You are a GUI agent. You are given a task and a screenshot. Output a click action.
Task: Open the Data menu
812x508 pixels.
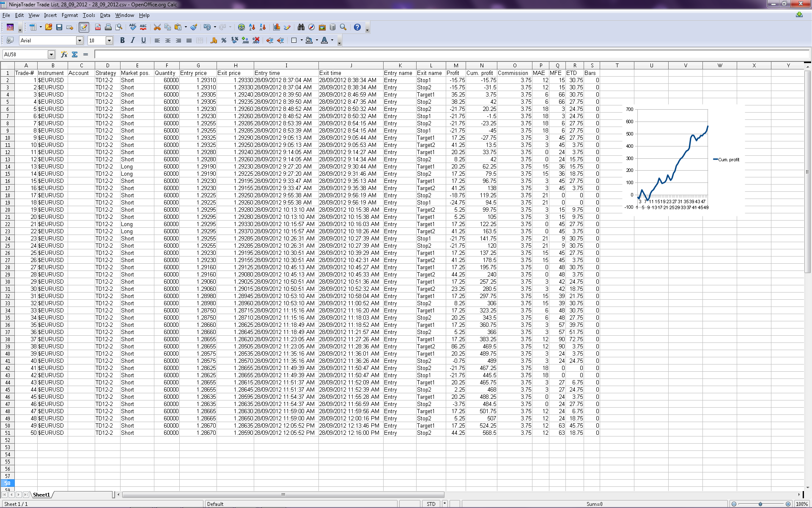point(105,15)
